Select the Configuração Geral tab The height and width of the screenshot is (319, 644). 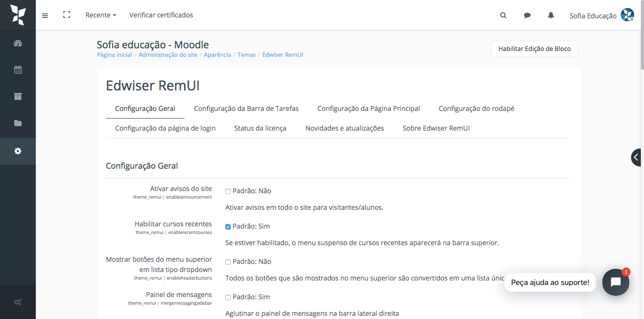[145, 109]
